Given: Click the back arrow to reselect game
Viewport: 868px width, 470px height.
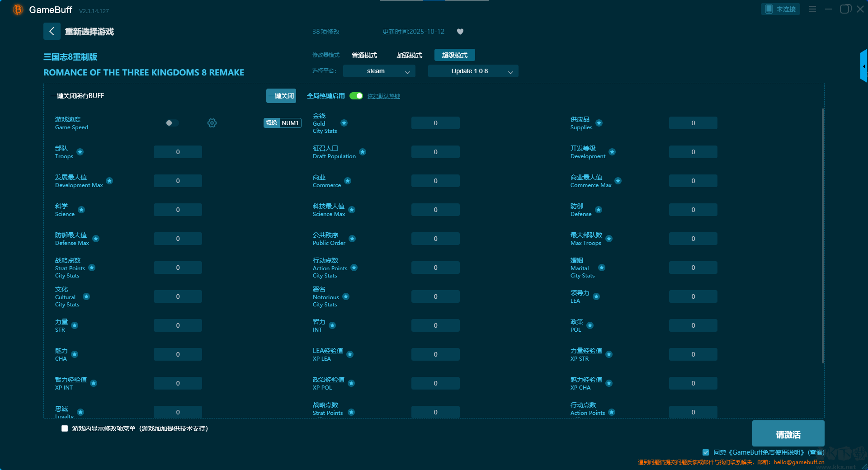Looking at the screenshot, I should (52, 31).
